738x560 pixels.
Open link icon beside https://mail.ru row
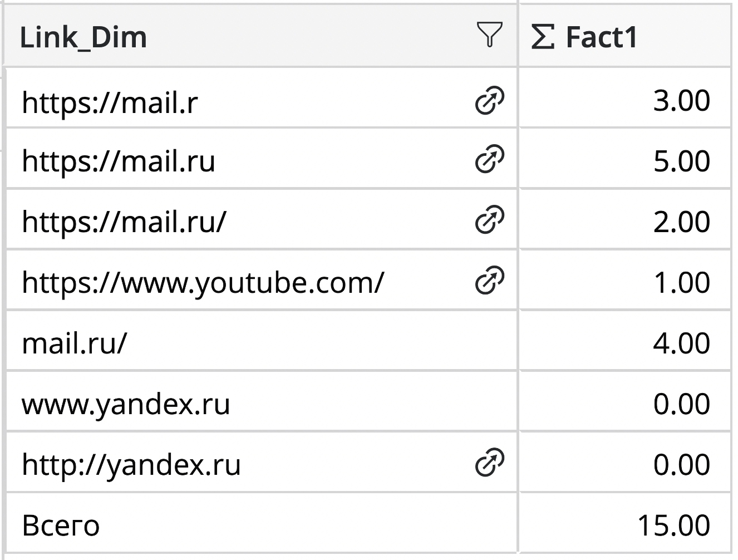pos(489,161)
